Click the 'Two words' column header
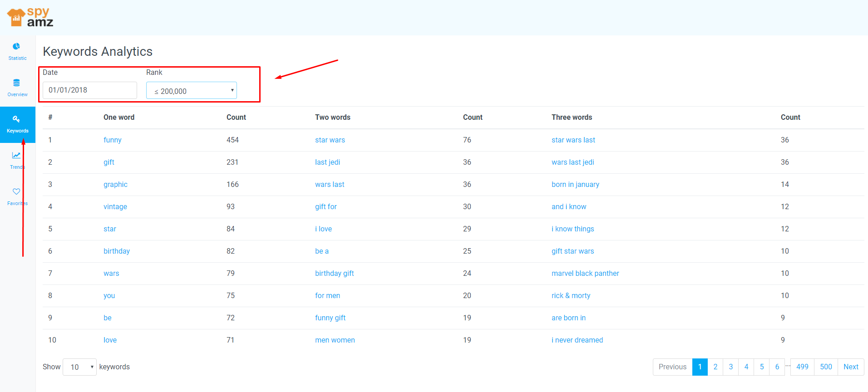This screenshot has width=868, height=392. [x=333, y=117]
